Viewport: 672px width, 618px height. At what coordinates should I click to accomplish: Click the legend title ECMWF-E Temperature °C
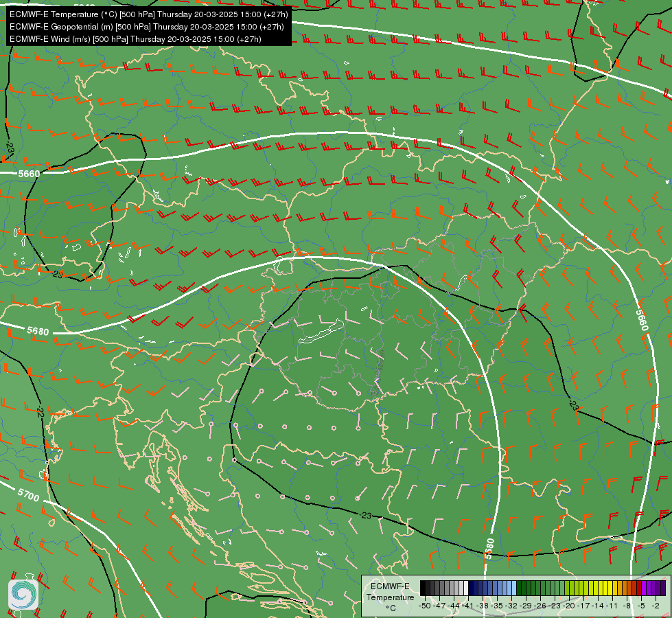coord(390,597)
